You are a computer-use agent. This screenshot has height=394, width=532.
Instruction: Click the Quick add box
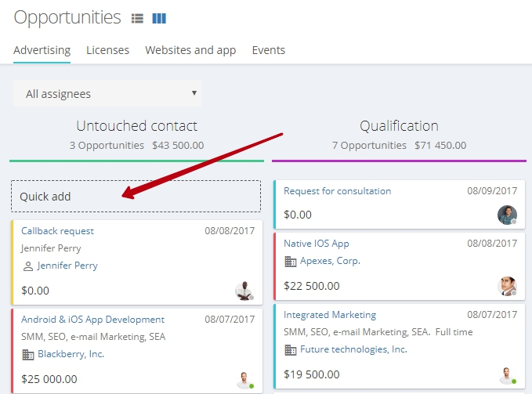pyautogui.click(x=136, y=197)
